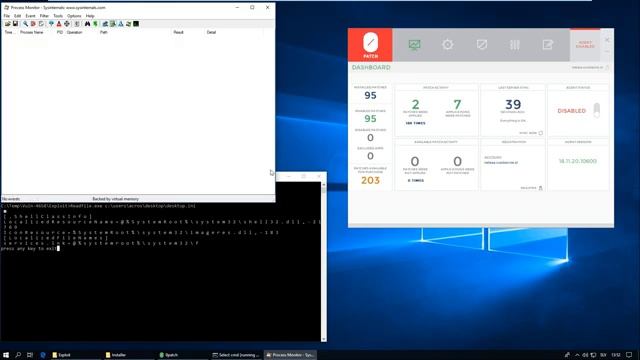The height and width of the screenshot is (360, 640).
Task: Click the installed patches count 95
Action: tap(370, 96)
